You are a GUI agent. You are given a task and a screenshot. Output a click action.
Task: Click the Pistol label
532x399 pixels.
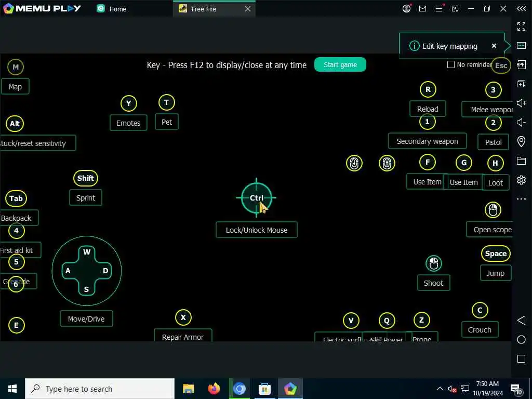coord(494,142)
